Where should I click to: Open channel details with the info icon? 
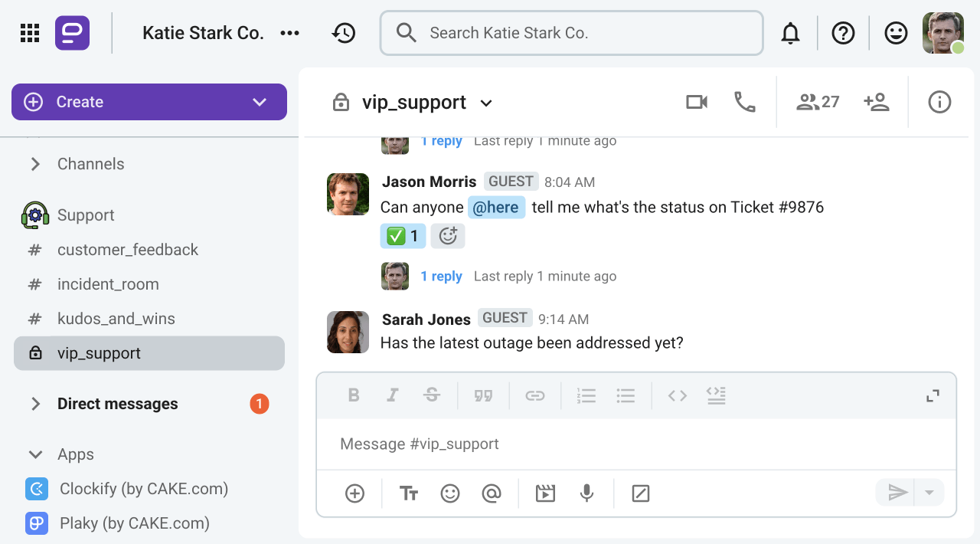939,101
